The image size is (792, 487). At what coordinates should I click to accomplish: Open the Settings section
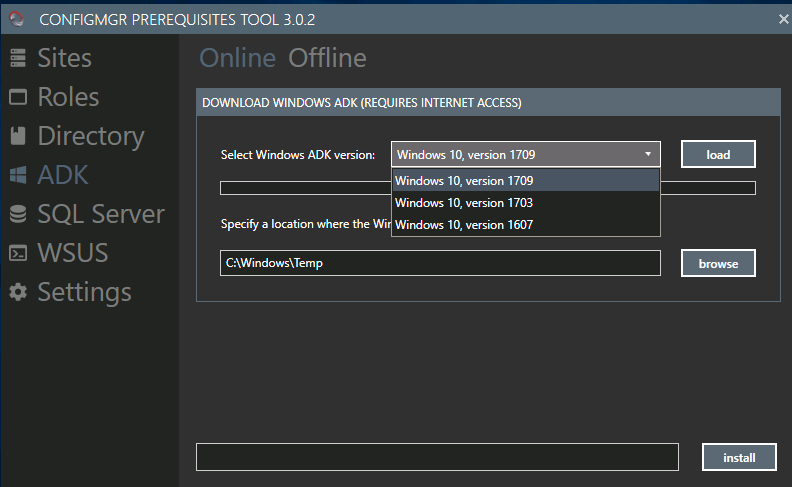pyautogui.click(x=84, y=293)
